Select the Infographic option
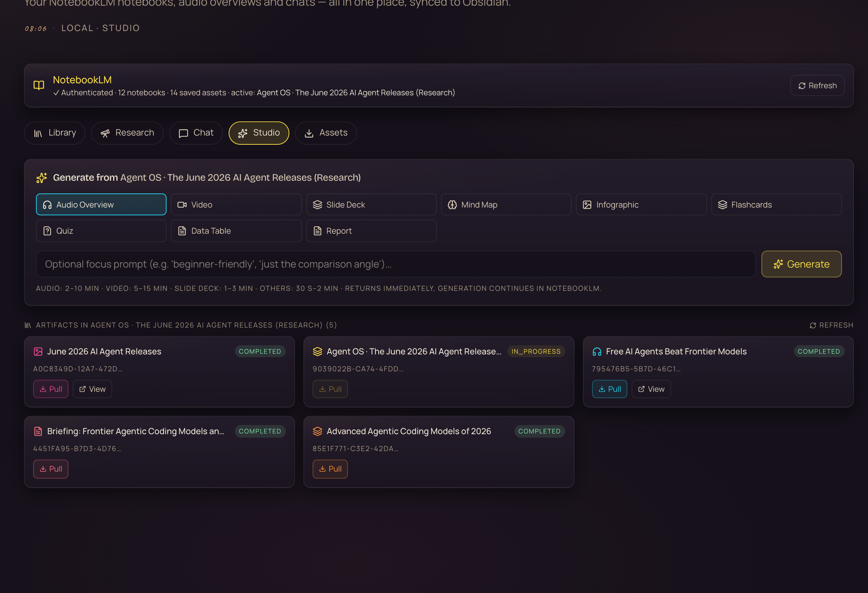The width and height of the screenshot is (868, 593). click(641, 204)
